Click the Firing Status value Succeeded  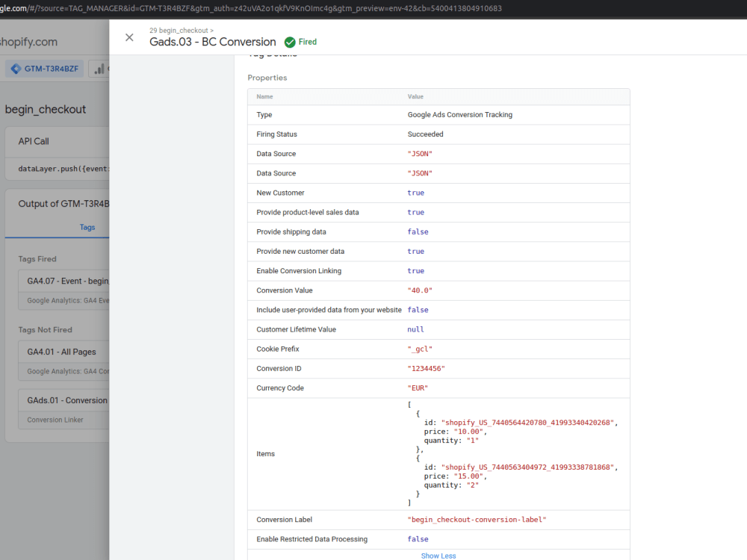[x=426, y=134]
